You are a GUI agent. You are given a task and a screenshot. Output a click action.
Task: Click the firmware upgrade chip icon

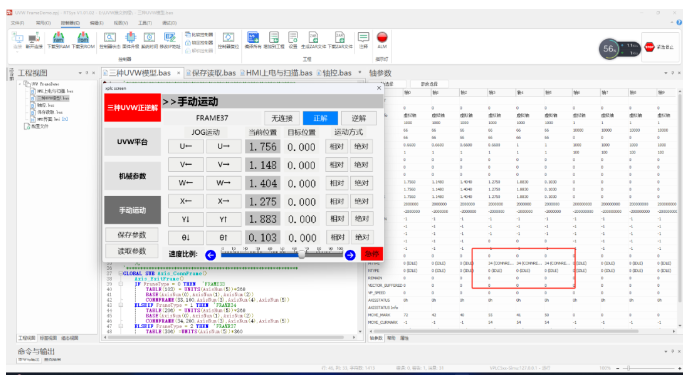point(131,38)
